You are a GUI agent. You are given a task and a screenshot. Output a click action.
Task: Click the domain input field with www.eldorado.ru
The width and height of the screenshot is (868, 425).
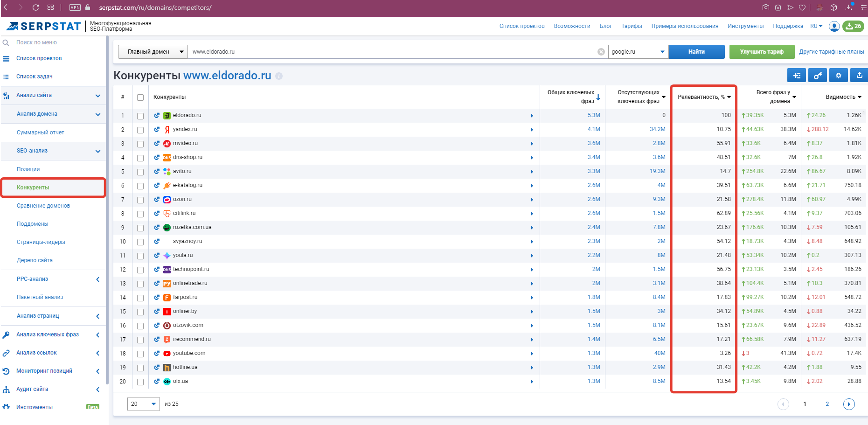pos(392,52)
